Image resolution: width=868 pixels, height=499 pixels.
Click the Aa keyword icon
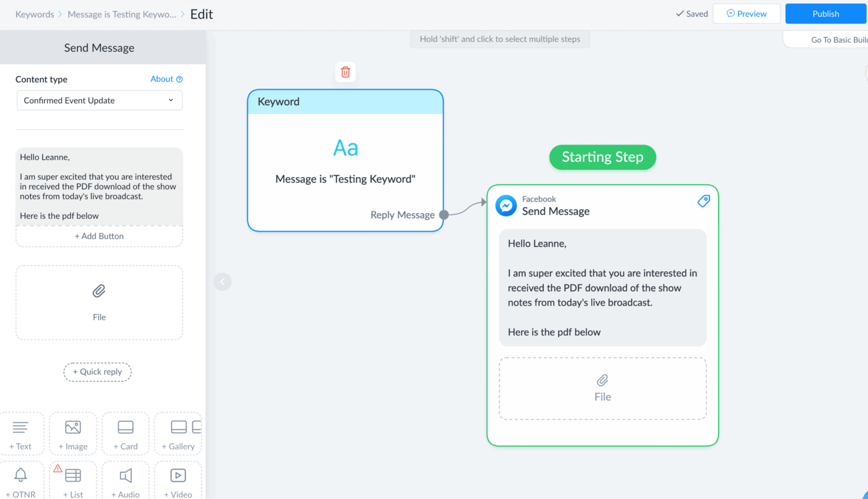[x=345, y=148]
